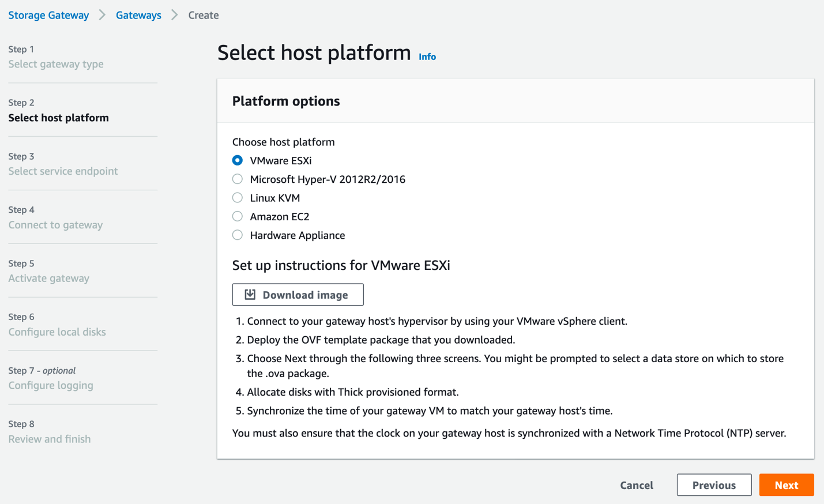Choose Microsoft Hyper-V 2012R2/2016 platform

(237, 179)
